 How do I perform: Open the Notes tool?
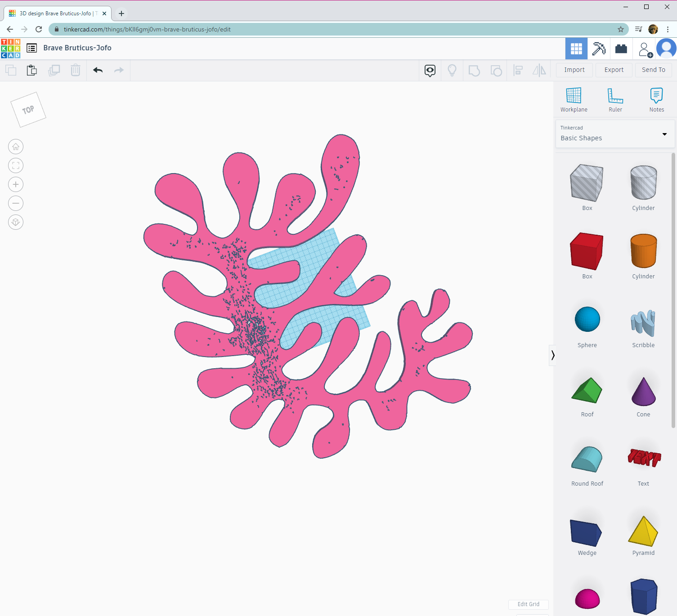point(656,99)
